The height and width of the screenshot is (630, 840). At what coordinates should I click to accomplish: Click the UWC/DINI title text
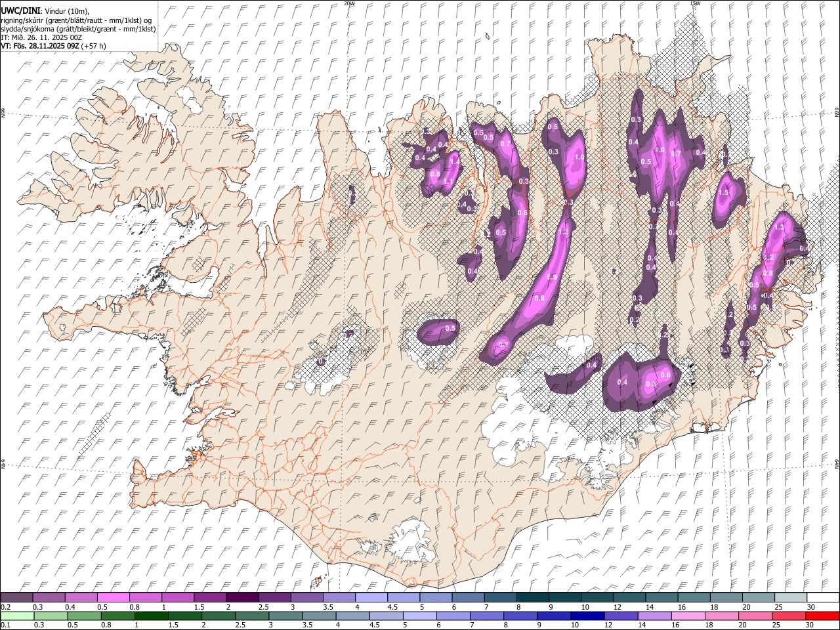coord(20,10)
